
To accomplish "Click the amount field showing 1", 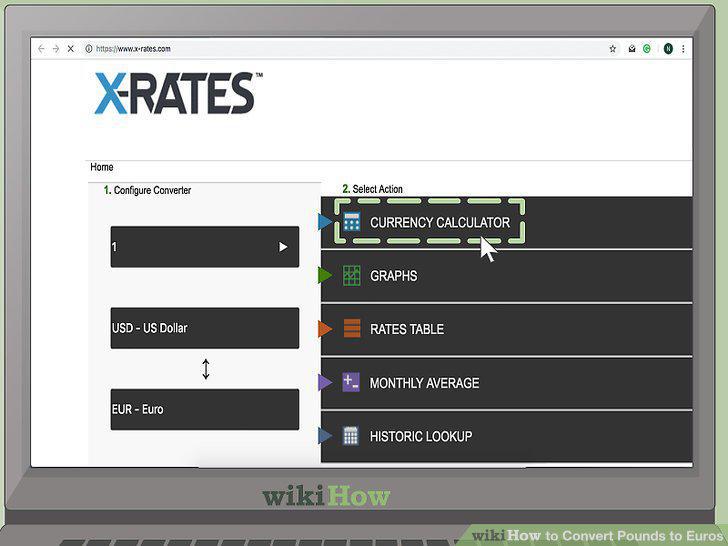I will [205, 247].
